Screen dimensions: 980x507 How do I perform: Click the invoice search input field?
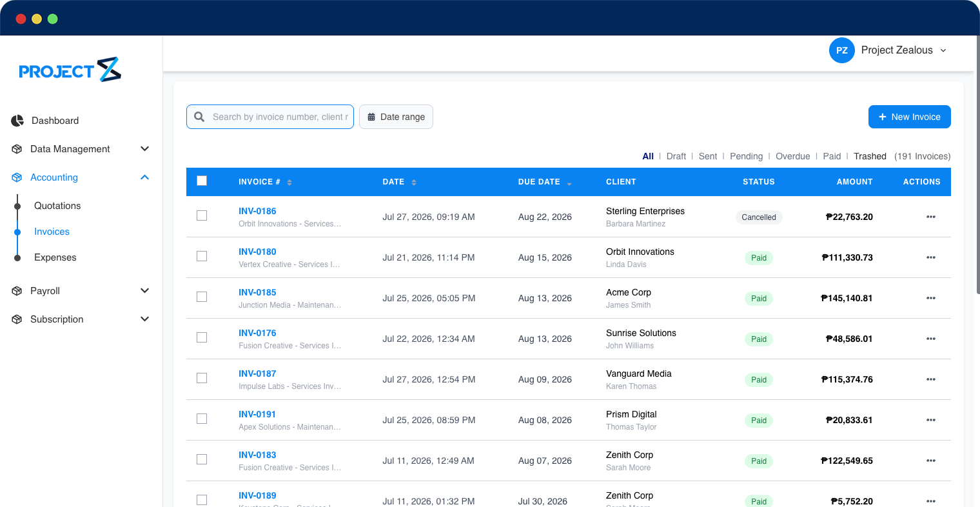click(x=270, y=117)
